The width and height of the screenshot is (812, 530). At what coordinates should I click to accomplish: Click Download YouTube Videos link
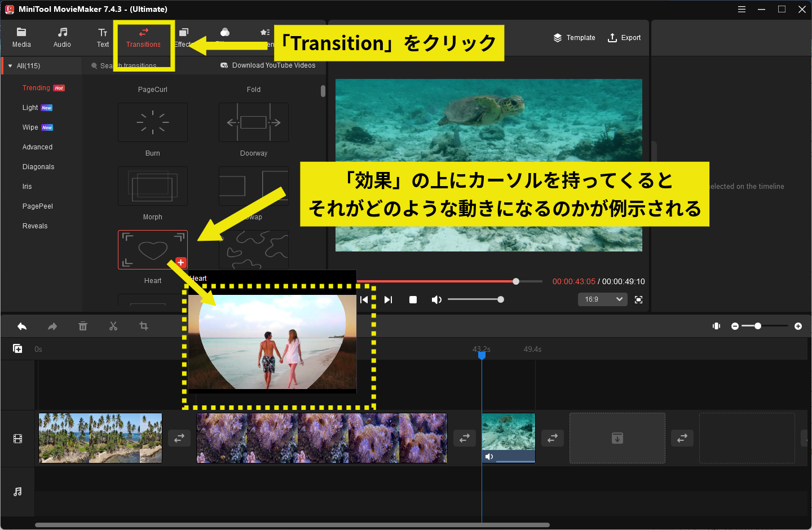coord(268,65)
